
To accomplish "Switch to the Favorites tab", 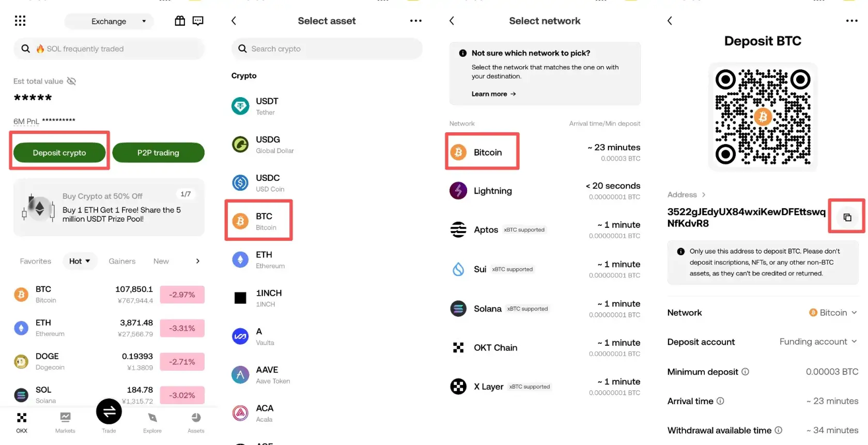I will pyautogui.click(x=36, y=261).
